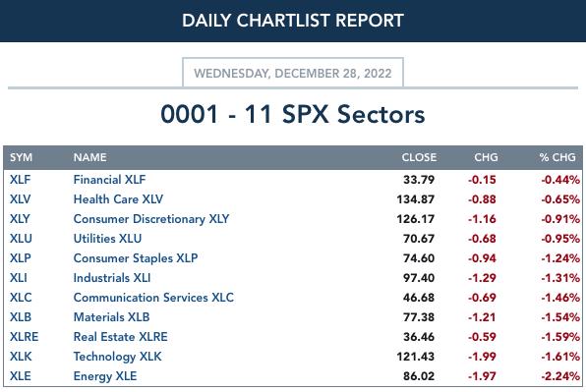Sort by the % CHG column header
Image resolution: width=586 pixels, height=392 pixels.
click(557, 157)
